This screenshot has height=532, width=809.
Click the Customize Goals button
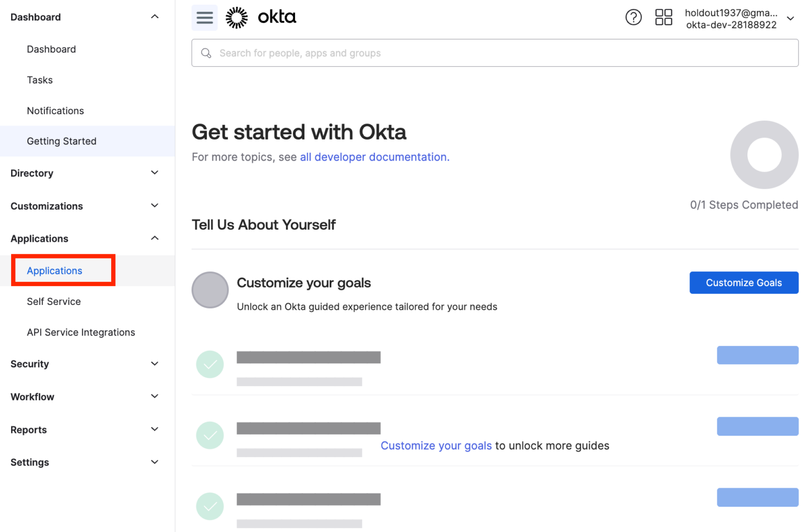tap(744, 282)
